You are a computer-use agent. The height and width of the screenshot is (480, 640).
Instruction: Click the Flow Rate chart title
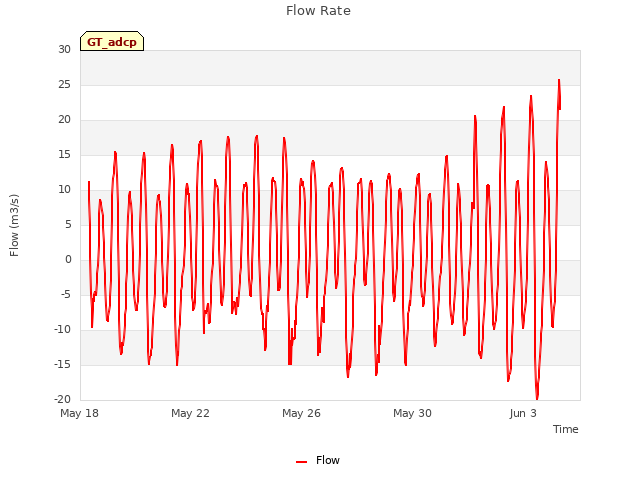[318, 11]
